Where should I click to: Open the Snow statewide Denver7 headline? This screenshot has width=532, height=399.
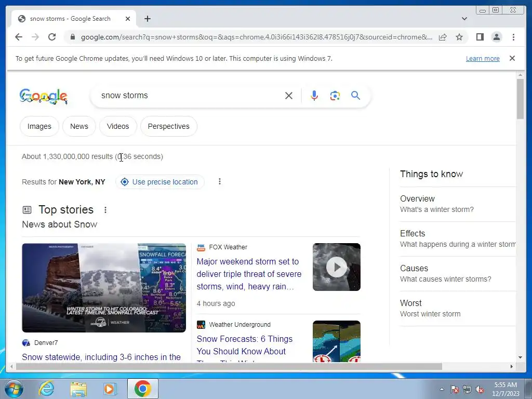(101, 357)
